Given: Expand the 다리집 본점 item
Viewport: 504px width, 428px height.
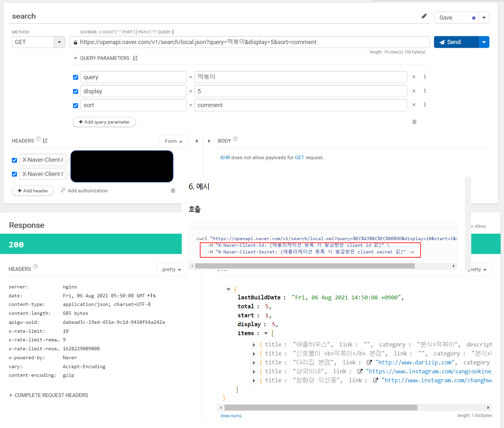Looking at the screenshot, I should tap(254, 363).
